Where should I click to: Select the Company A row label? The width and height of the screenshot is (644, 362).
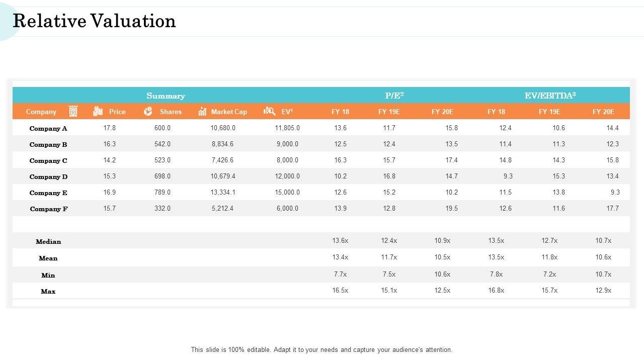pos(48,128)
